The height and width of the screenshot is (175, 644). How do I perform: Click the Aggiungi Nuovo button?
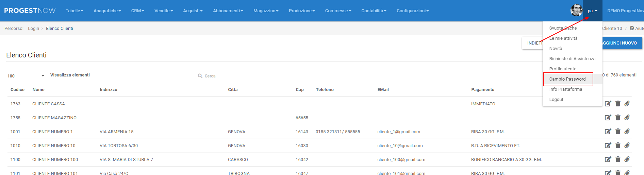[x=622, y=43]
